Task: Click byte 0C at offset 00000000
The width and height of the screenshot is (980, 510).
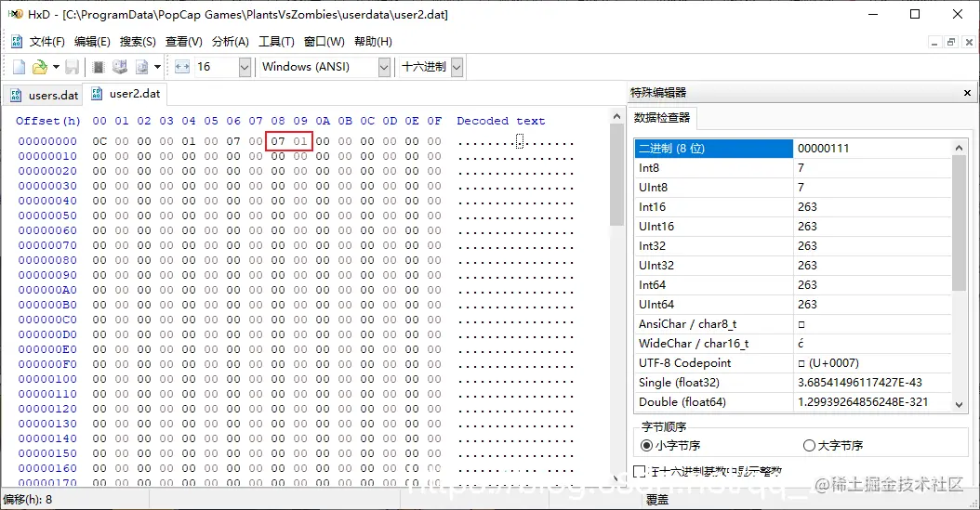Action: coord(99,141)
